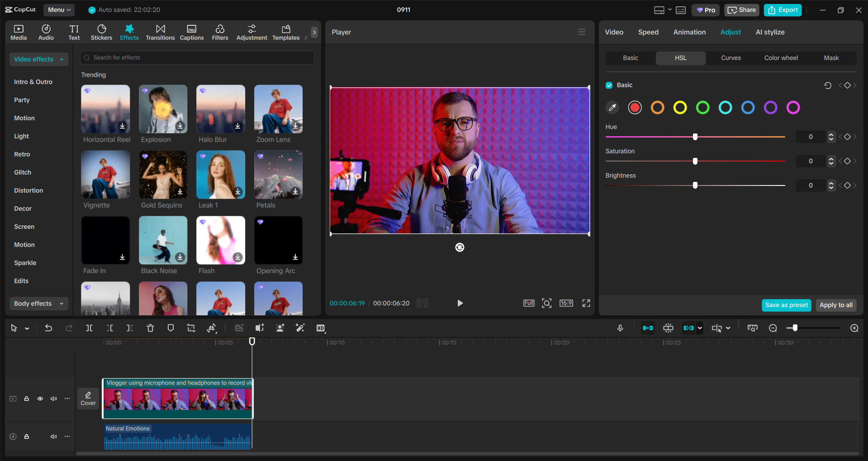Viewport: 868px width, 461px height.
Task: Open the Effects panel
Action: [x=129, y=32]
